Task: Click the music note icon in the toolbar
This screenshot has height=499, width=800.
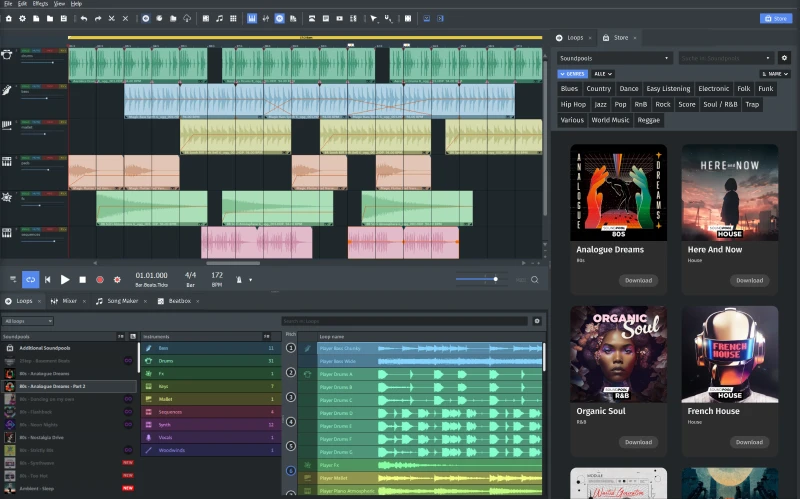Action: tap(219, 18)
